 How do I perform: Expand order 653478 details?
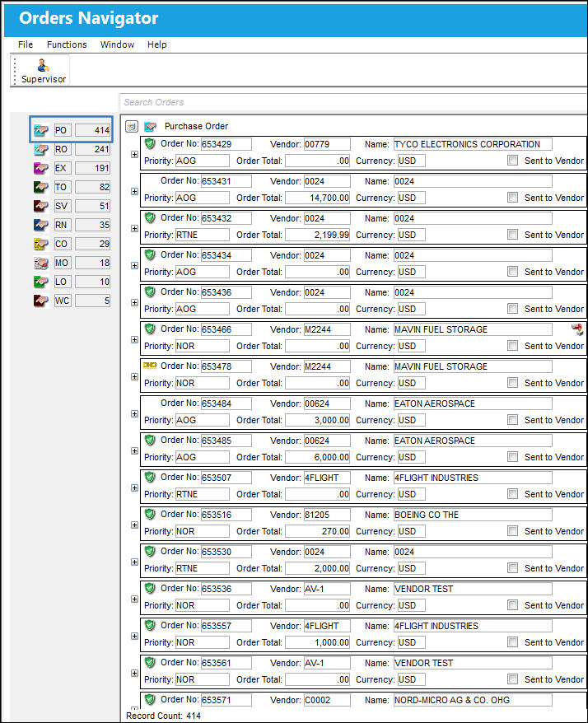pyautogui.click(x=135, y=376)
